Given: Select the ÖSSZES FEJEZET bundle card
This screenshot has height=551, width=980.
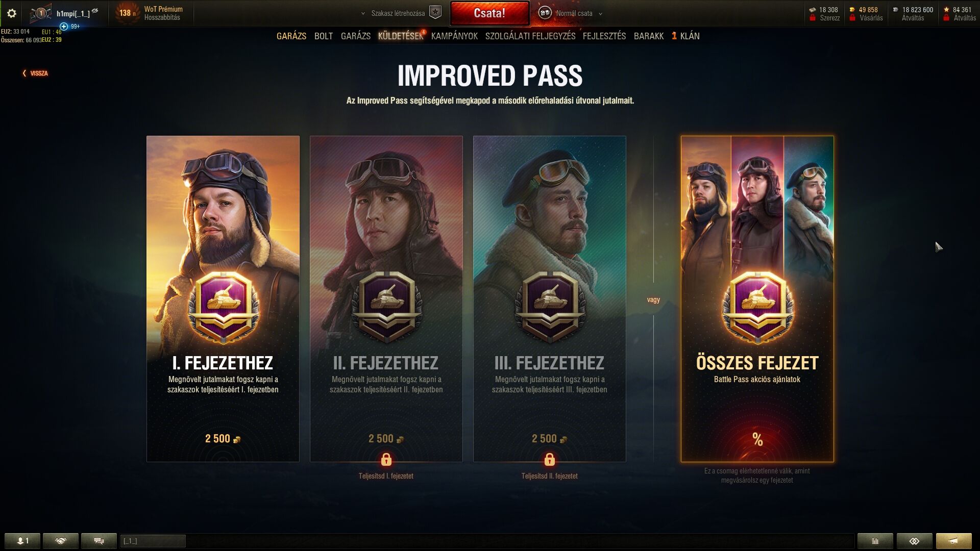Looking at the screenshot, I should point(757,299).
